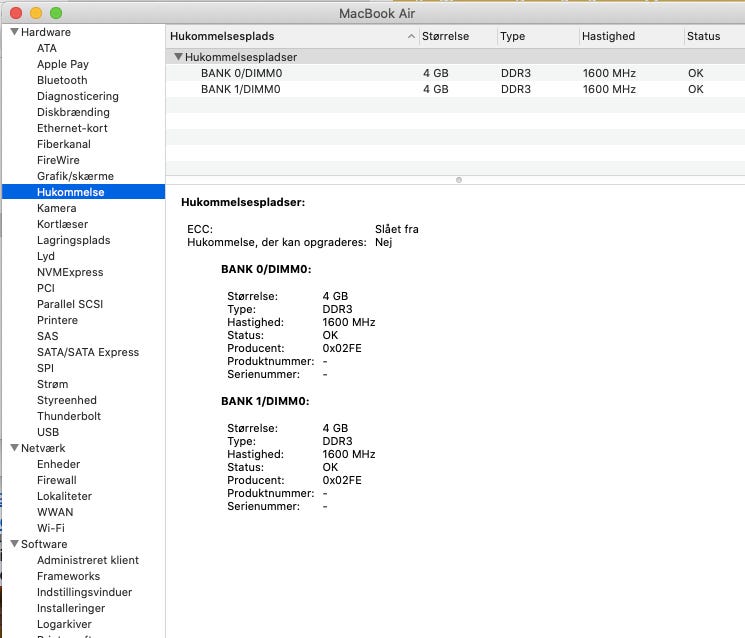
Task: Select USB in the hardware list
Action: tap(48, 432)
